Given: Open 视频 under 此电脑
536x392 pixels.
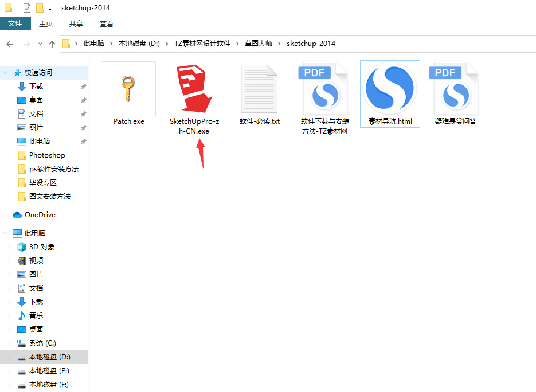Looking at the screenshot, I should [x=36, y=260].
